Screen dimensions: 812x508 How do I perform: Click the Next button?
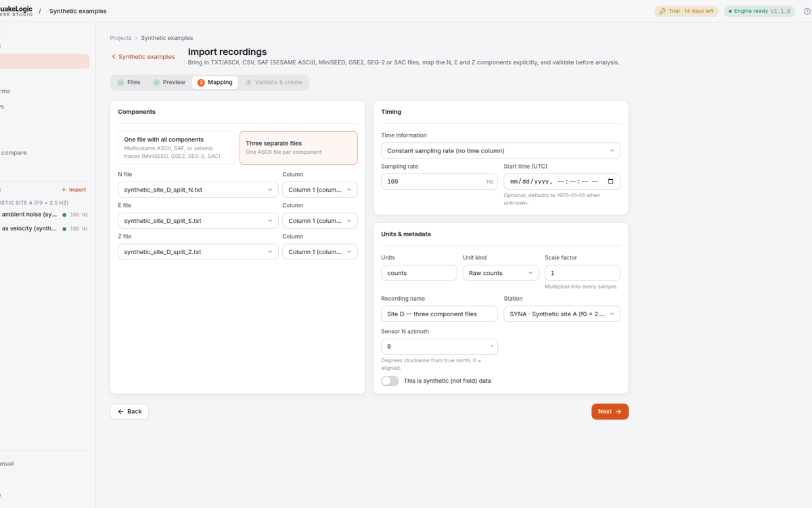tap(610, 412)
